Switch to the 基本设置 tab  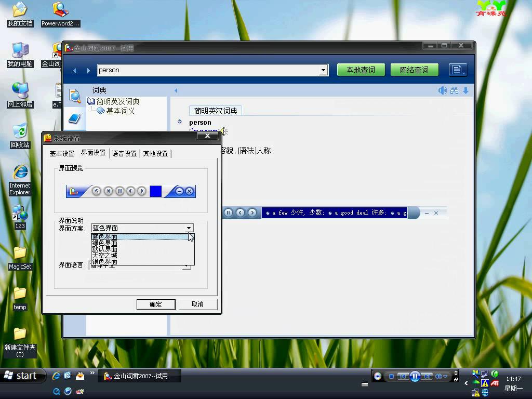(x=62, y=154)
